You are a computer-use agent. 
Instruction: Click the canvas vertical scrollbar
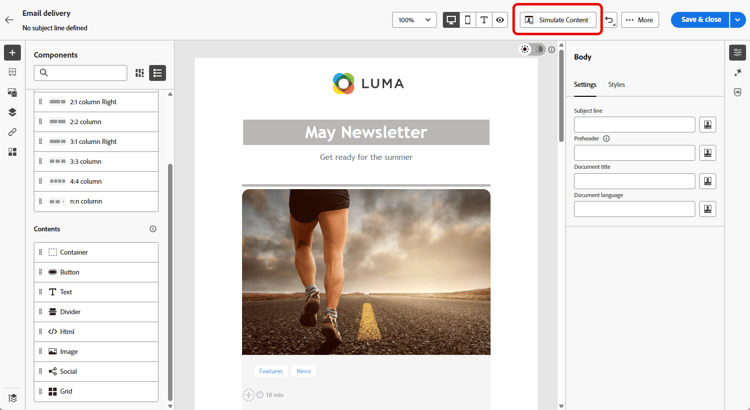pos(561,95)
